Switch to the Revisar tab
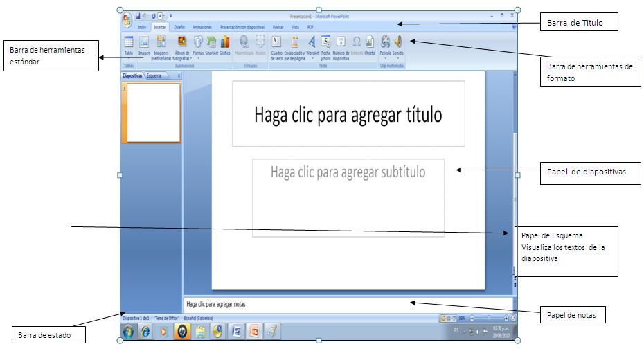This screenshot has width=644, height=349. tap(278, 27)
